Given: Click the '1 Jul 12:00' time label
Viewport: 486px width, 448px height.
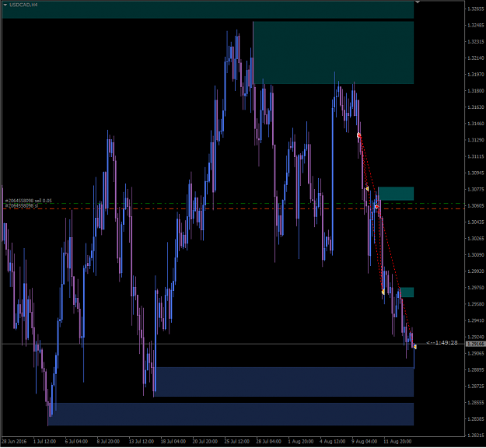Looking at the screenshot, I should click(44, 442).
